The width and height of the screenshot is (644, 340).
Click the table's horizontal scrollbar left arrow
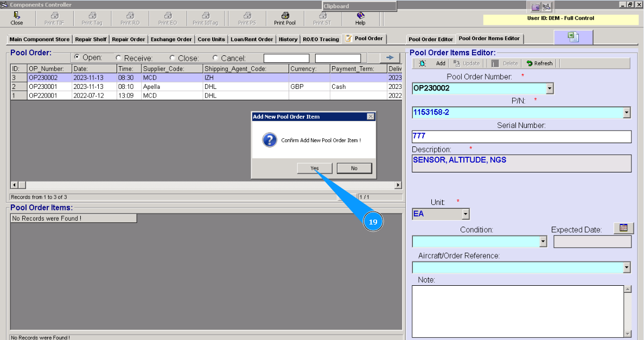(x=14, y=185)
